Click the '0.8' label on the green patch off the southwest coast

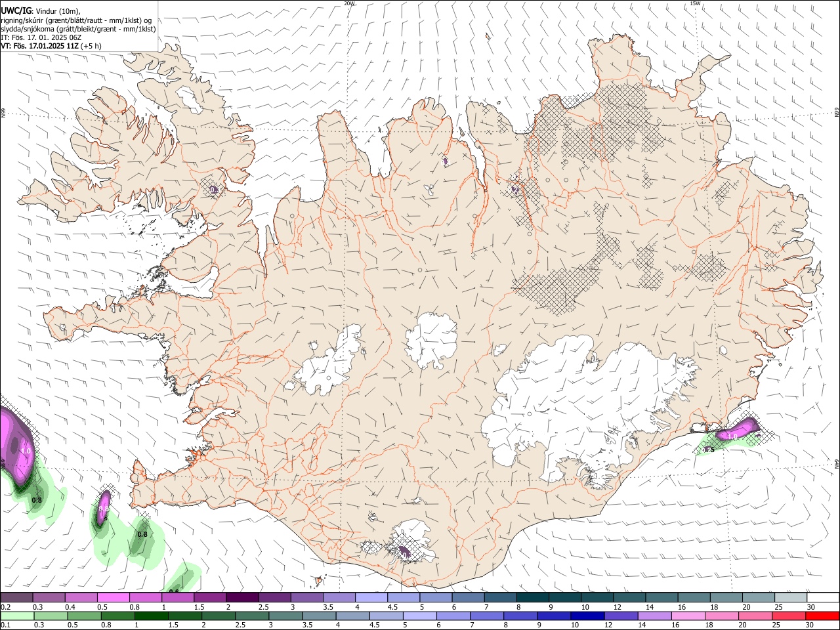(x=142, y=534)
